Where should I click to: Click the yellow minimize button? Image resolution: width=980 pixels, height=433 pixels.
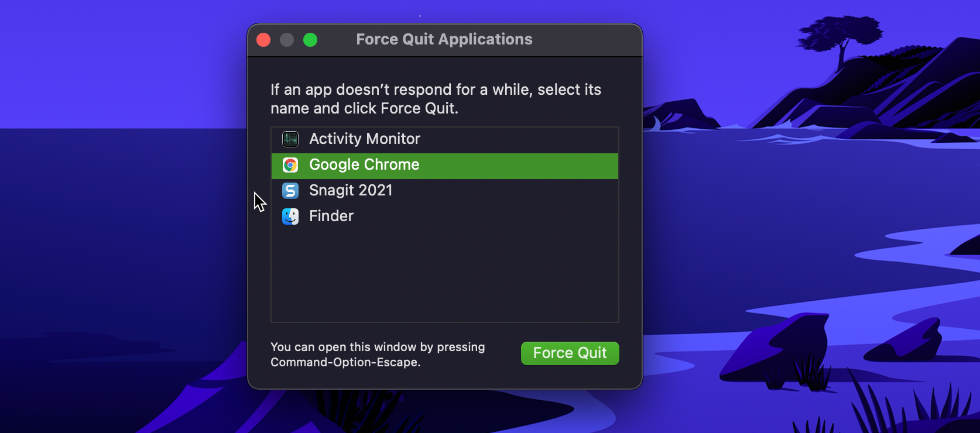pyautogui.click(x=287, y=40)
